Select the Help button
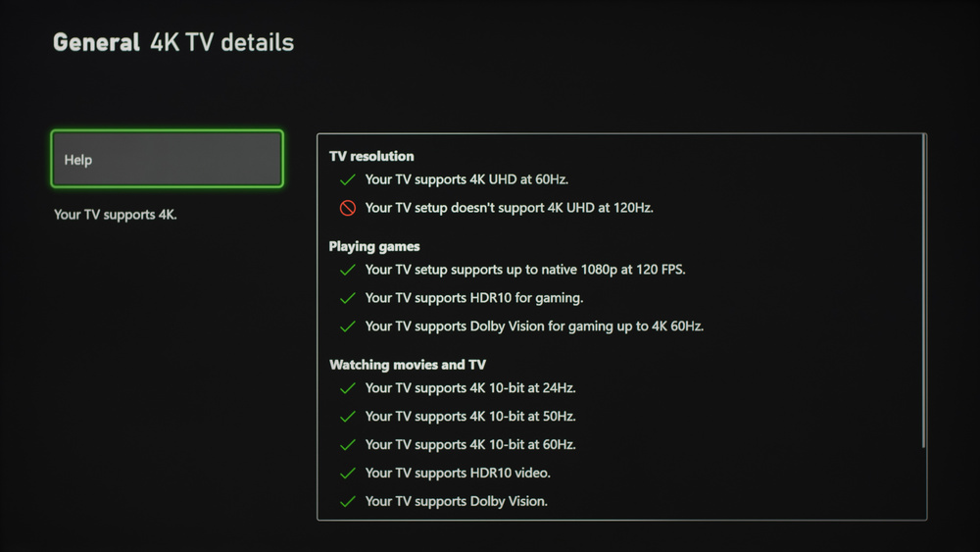 click(167, 159)
